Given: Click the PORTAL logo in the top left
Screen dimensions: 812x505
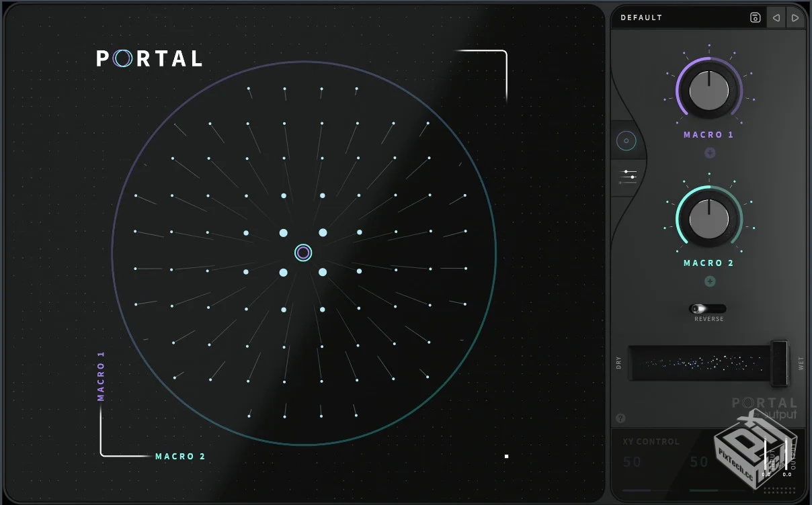Looking at the screenshot, I should coord(149,59).
